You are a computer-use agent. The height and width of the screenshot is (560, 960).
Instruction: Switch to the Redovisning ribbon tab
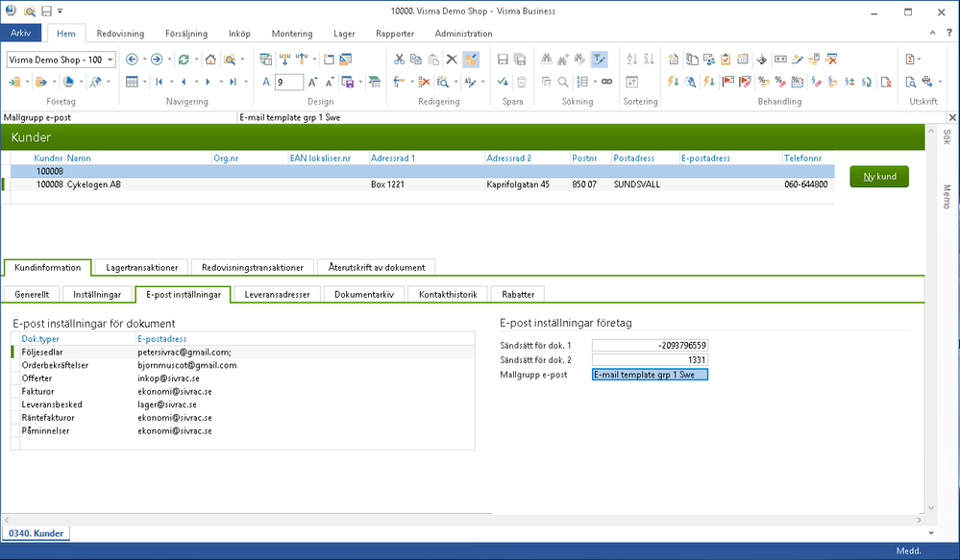[x=120, y=34]
